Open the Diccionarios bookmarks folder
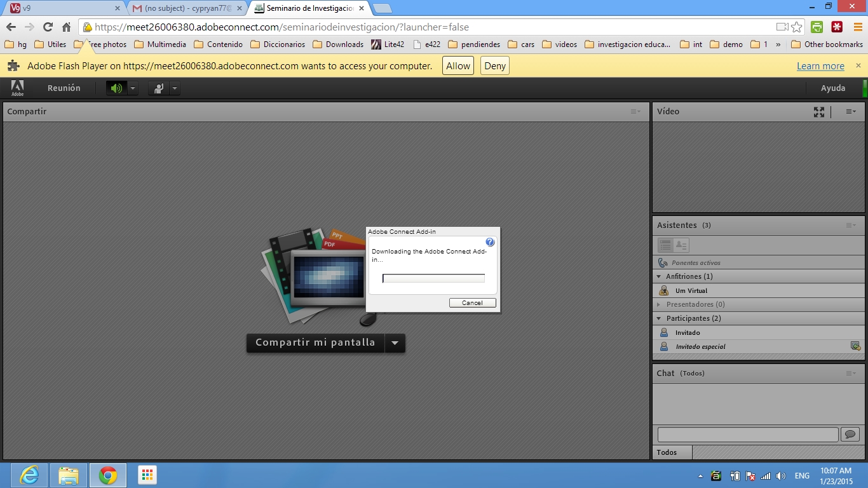 click(x=278, y=44)
